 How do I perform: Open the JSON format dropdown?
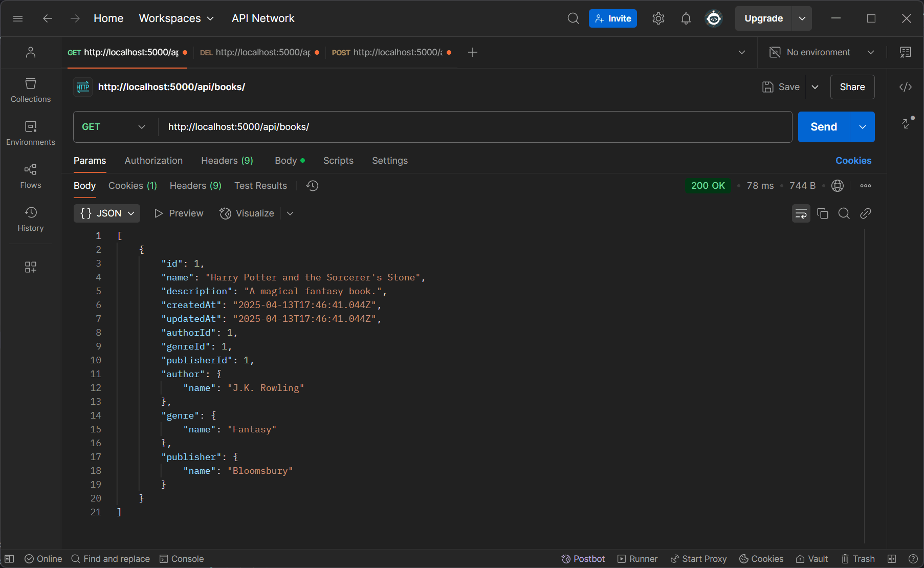pos(107,213)
